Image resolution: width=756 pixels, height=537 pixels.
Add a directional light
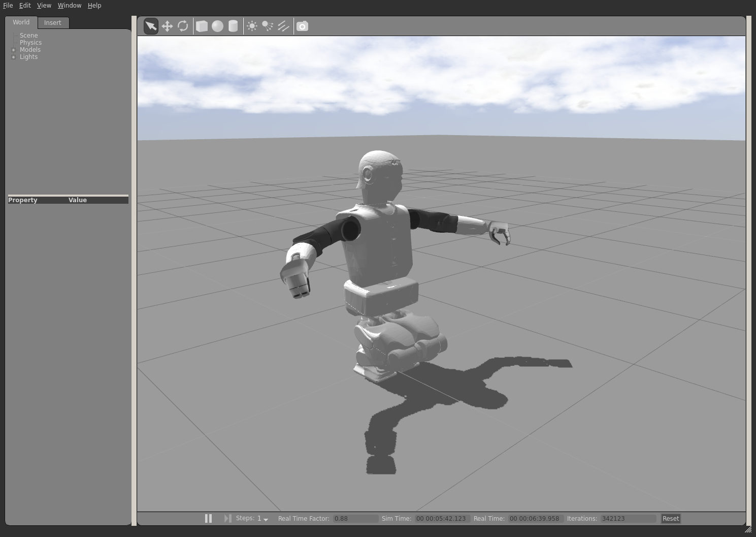283,26
